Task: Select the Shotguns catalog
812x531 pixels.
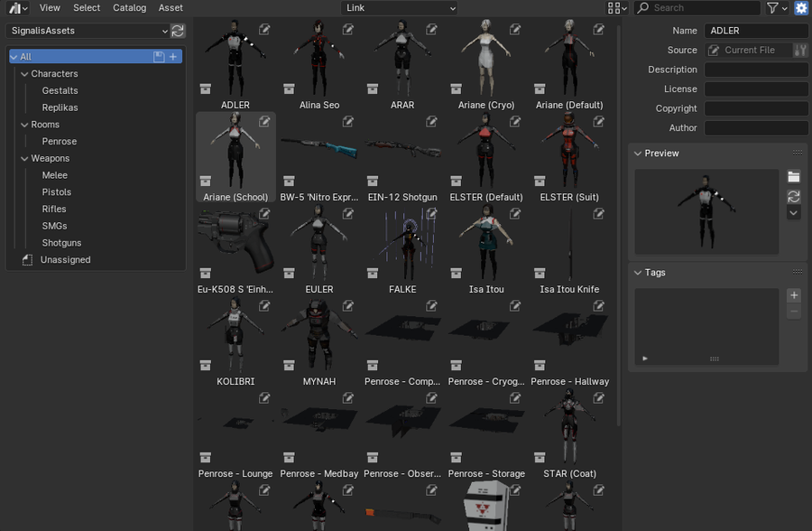Action: pos(61,243)
